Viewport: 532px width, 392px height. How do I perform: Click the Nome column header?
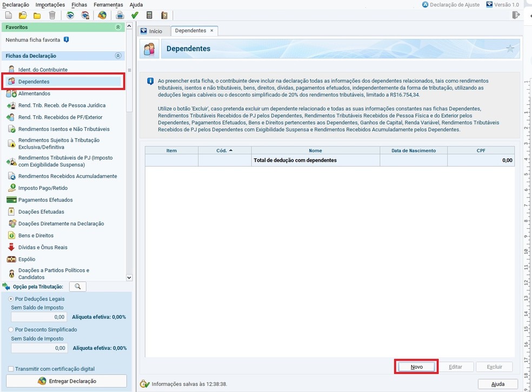click(316, 150)
